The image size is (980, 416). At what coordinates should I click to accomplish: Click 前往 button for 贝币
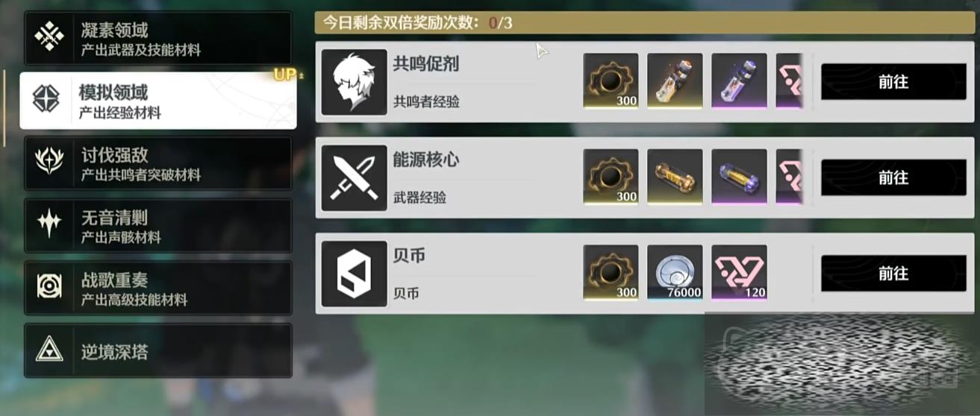pyautogui.click(x=893, y=274)
